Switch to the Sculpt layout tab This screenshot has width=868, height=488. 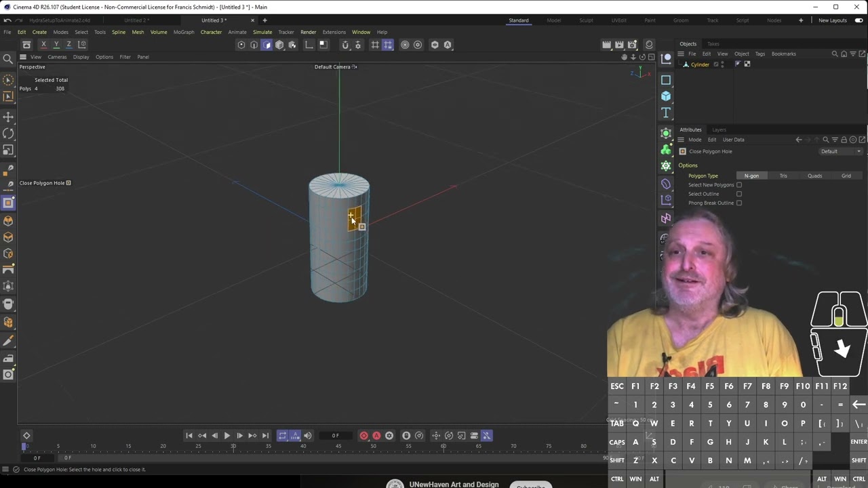click(x=586, y=20)
